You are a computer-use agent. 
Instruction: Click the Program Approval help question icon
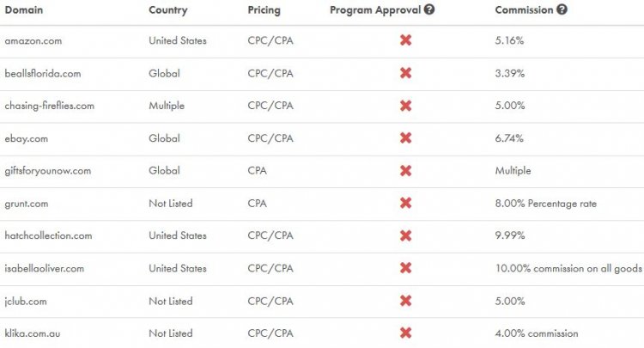tap(429, 10)
